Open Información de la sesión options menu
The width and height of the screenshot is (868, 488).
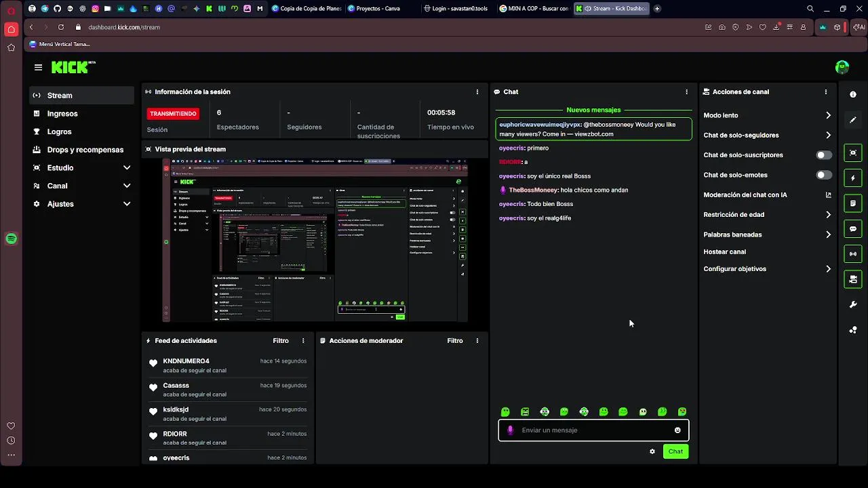click(477, 92)
